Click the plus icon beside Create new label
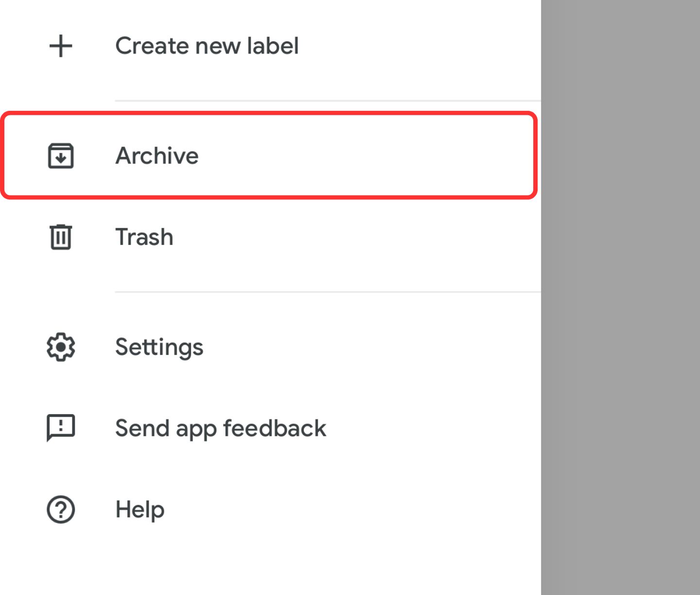The height and width of the screenshot is (595, 700). 61,46
